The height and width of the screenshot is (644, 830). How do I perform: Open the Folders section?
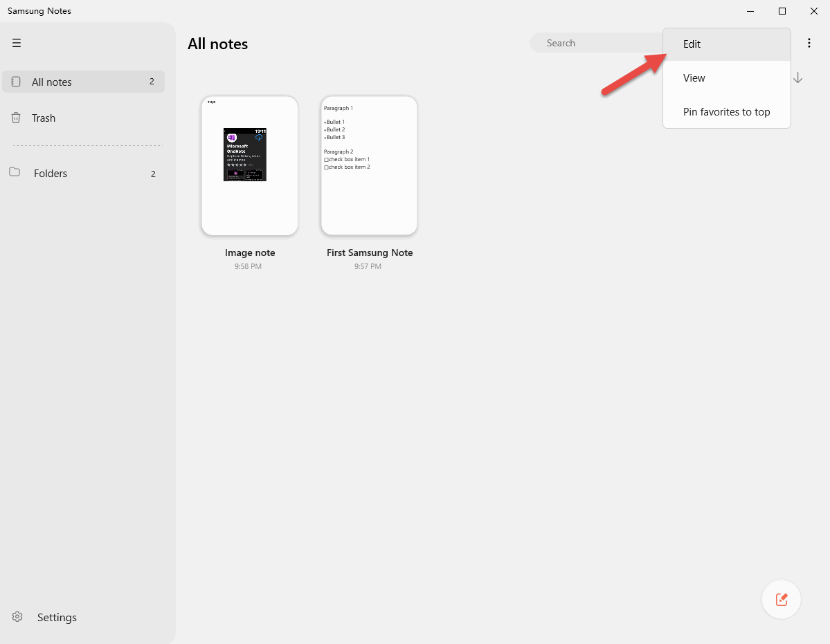[84, 174]
